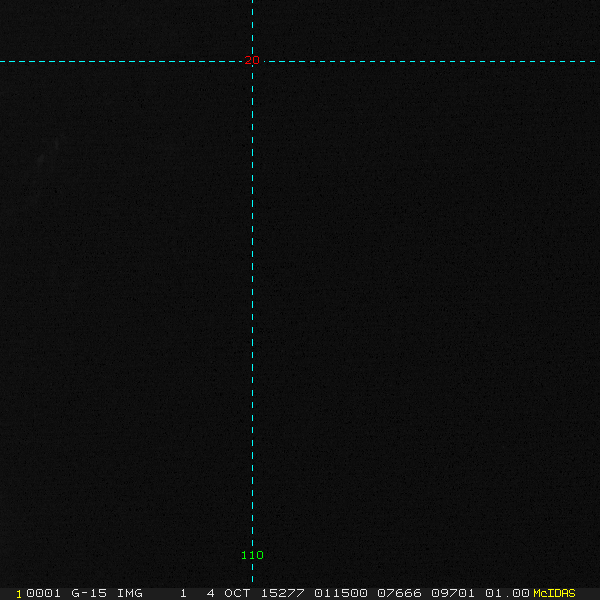Click the green longitude label 110
Viewport: 600px width, 600px height.
point(252,555)
